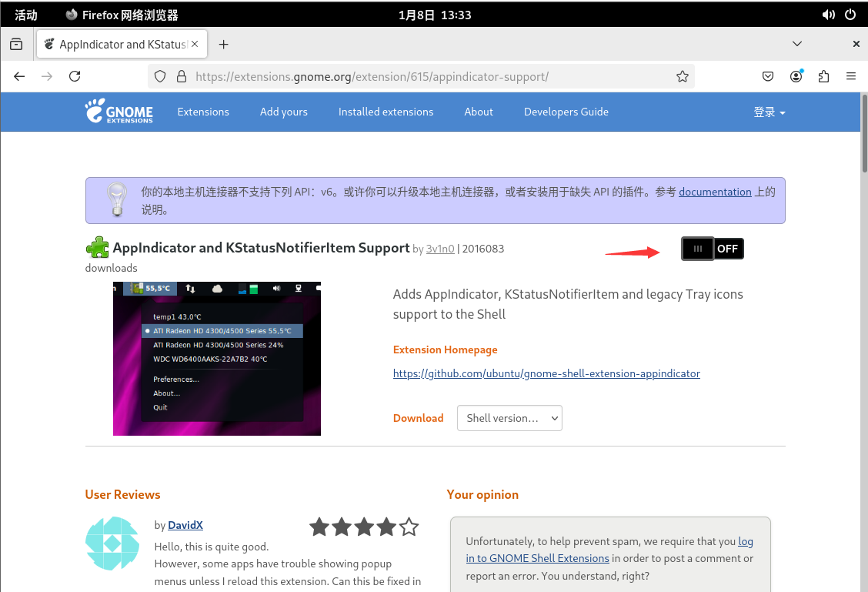Viewport: 868px width, 592px height.
Task: Open the system volume indicator in top bar
Action: 828,15
